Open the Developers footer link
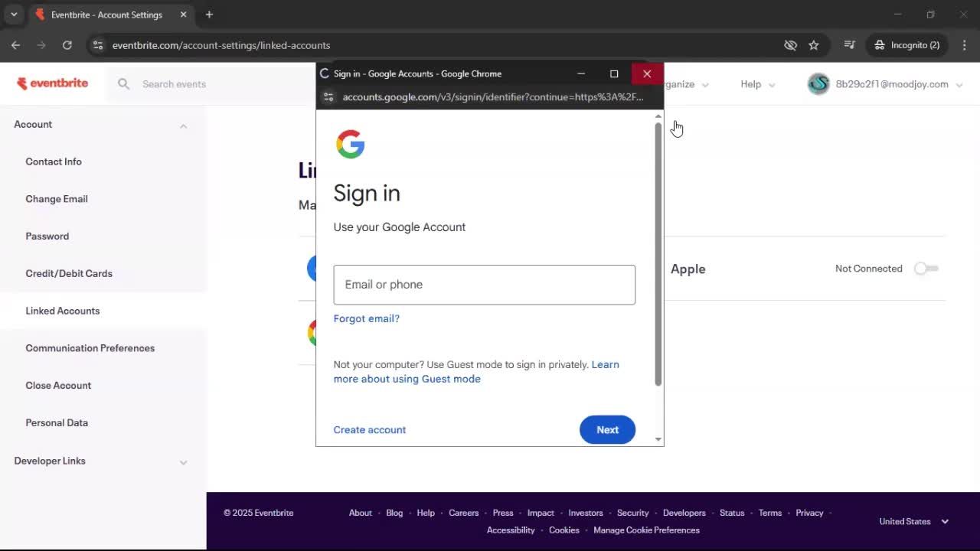The width and height of the screenshot is (980, 551). tap(684, 513)
